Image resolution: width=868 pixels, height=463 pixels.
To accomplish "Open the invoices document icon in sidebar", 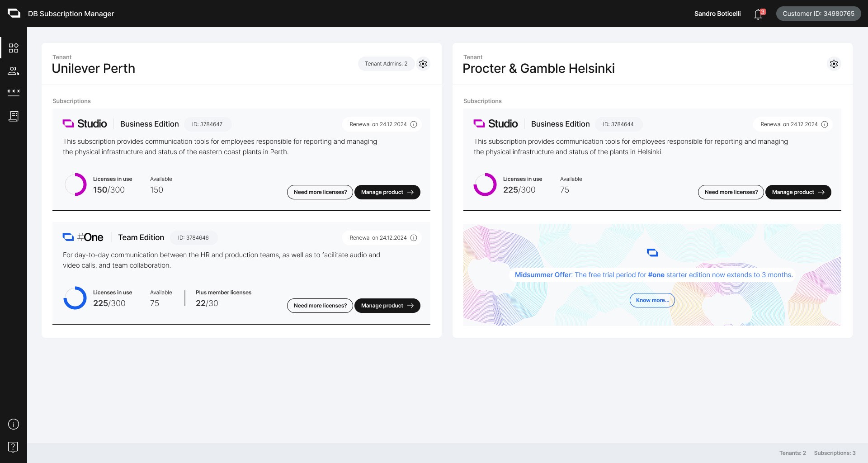I will (14, 116).
